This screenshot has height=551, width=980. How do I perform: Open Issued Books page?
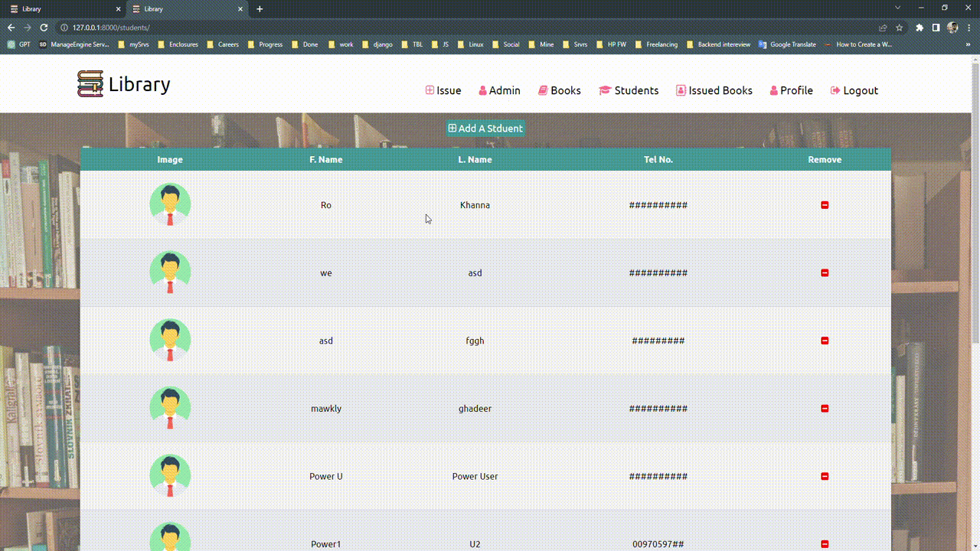pos(714,90)
